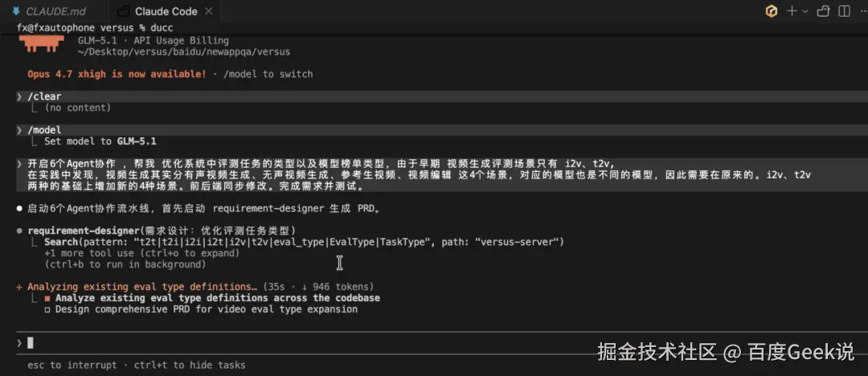Click the orange hexagon extension icon
This screenshot has height=376, width=868.
[771, 11]
